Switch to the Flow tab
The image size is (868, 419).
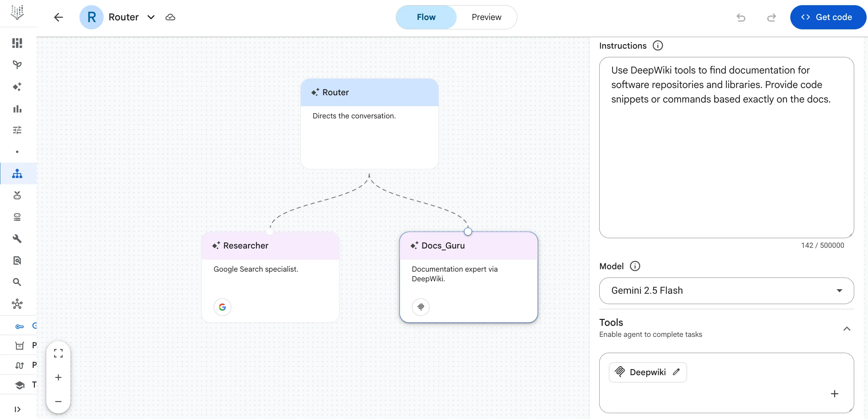click(426, 17)
